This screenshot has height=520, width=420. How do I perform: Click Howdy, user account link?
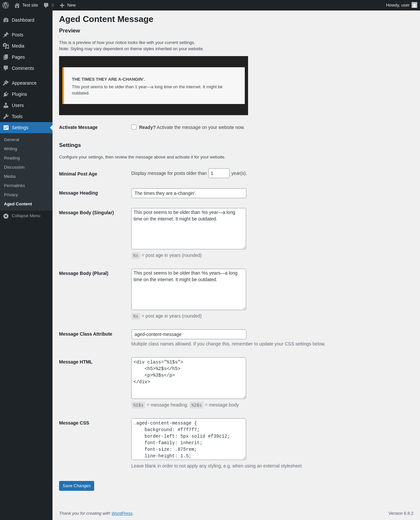402,5
